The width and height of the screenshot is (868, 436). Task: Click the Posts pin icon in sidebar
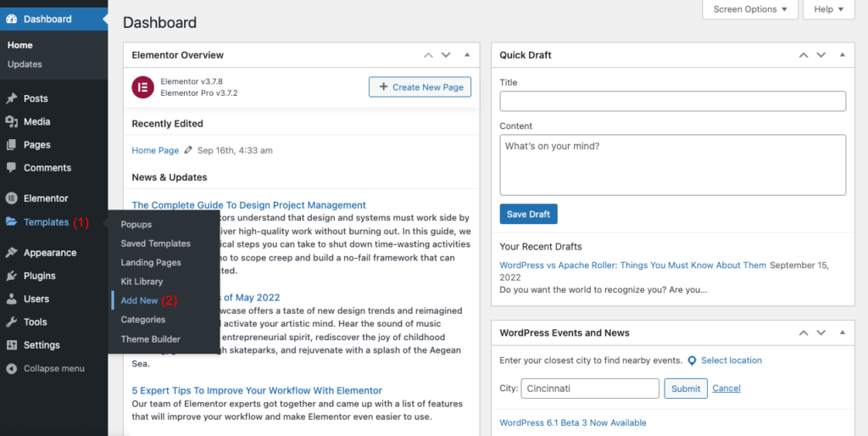pos(11,98)
